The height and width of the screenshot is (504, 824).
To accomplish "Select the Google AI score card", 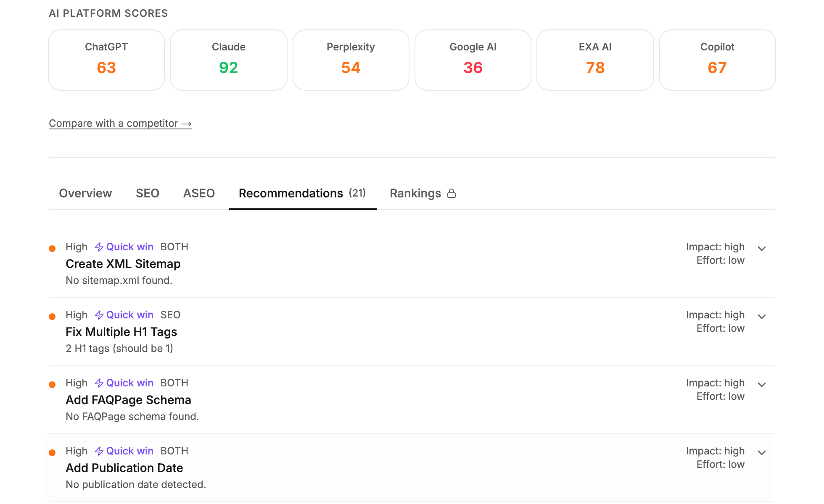I will pyautogui.click(x=473, y=60).
